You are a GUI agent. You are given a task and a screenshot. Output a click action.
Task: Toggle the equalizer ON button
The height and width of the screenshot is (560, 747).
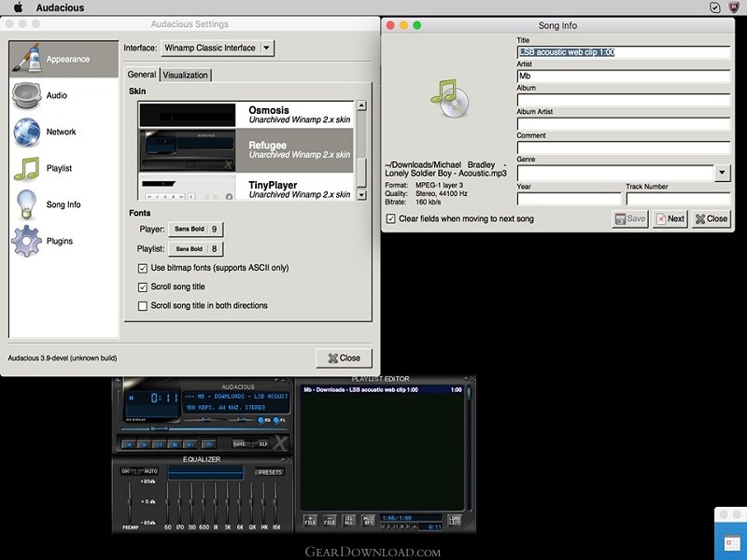click(126, 471)
